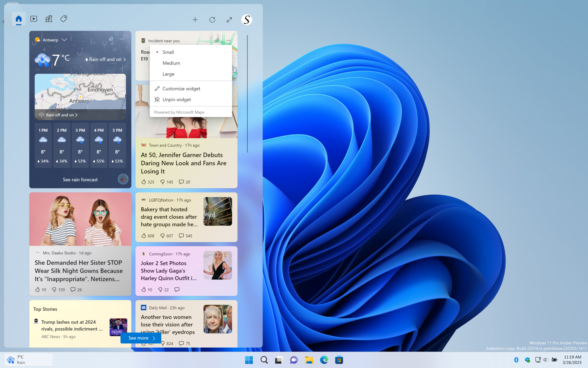Select the Medium widget size

coord(171,63)
